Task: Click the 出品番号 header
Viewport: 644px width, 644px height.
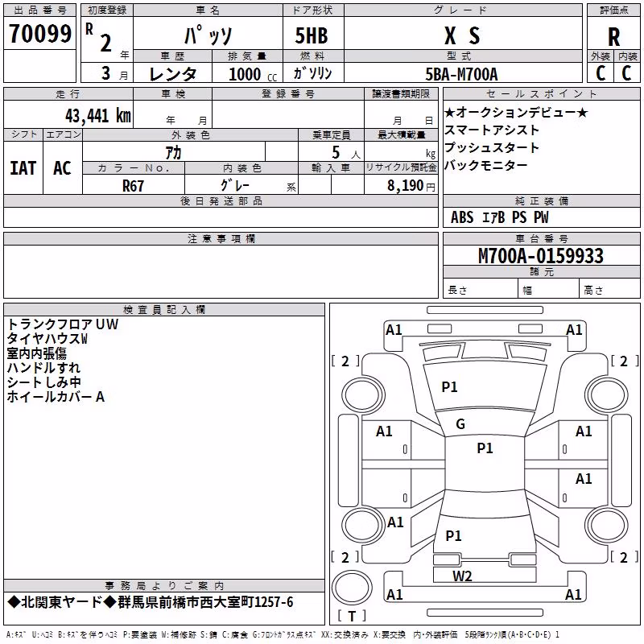Action: [x=39, y=10]
